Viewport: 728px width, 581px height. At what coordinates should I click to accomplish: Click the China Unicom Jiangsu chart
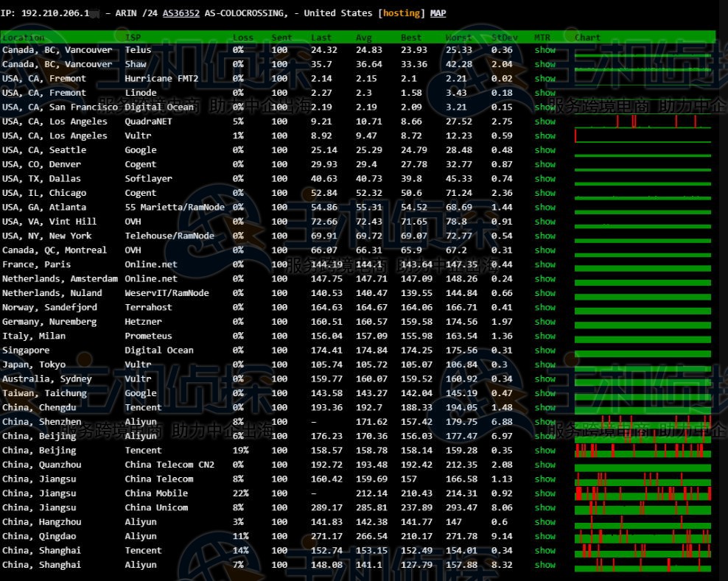pyautogui.click(x=643, y=508)
